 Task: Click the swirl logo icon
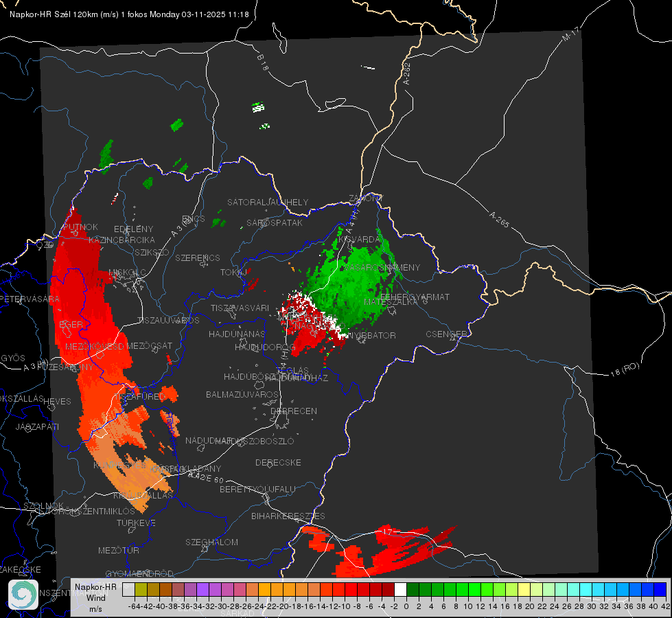click(23, 595)
